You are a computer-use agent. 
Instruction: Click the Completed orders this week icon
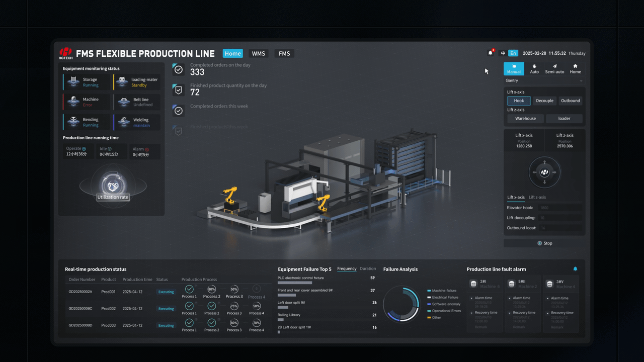[178, 111]
